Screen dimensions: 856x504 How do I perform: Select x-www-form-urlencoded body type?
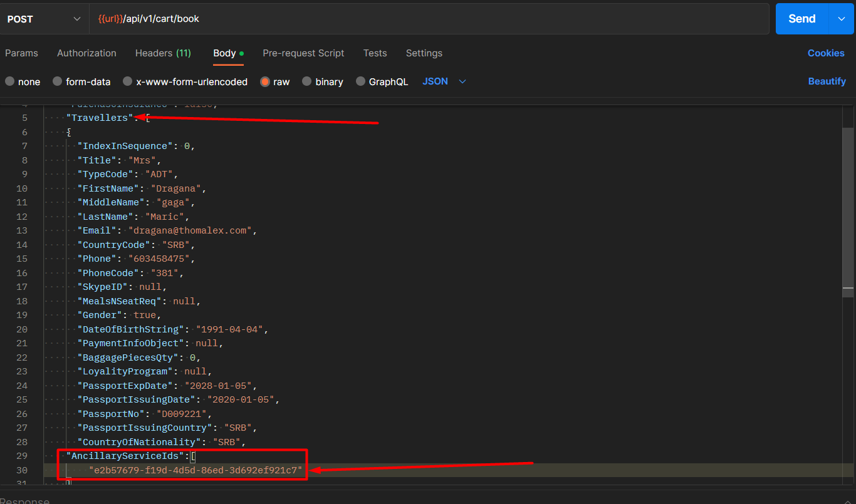[x=185, y=81]
